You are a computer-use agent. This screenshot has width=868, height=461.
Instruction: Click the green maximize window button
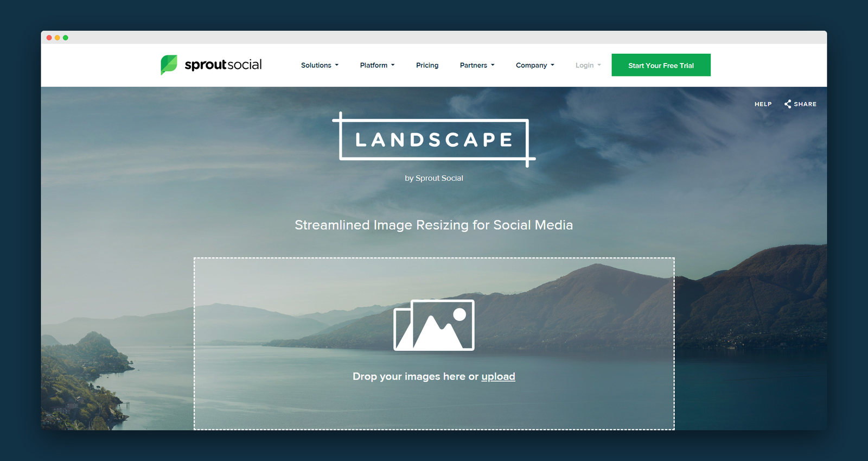point(66,37)
